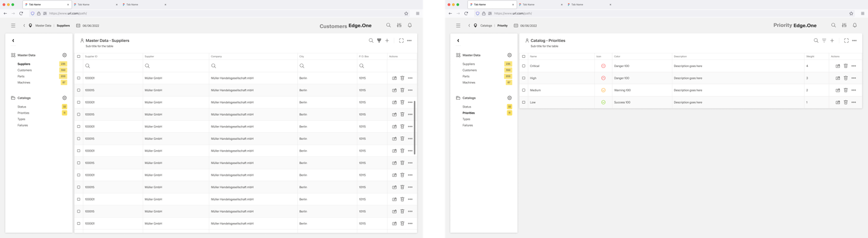Screen dimensions: 868x238
Task: Expand Master Data - Suppliers table to fullscreen
Action: (401, 40)
